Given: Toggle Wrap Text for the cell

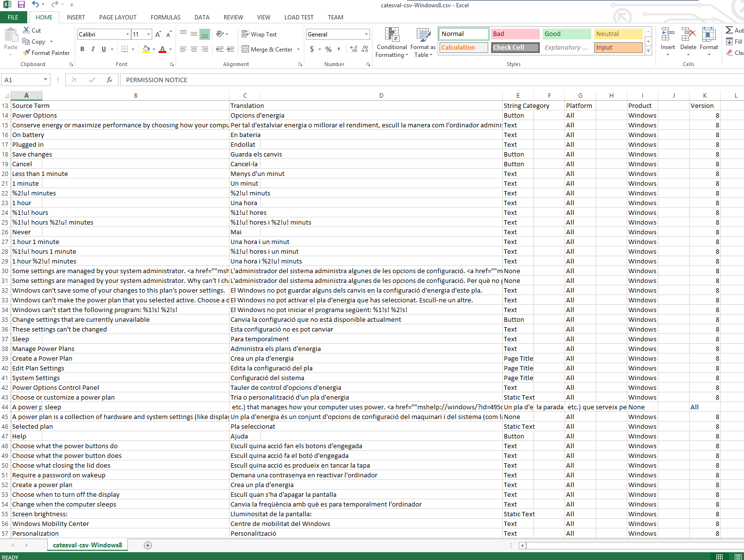Looking at the screenshot, I should click(259, 35).
